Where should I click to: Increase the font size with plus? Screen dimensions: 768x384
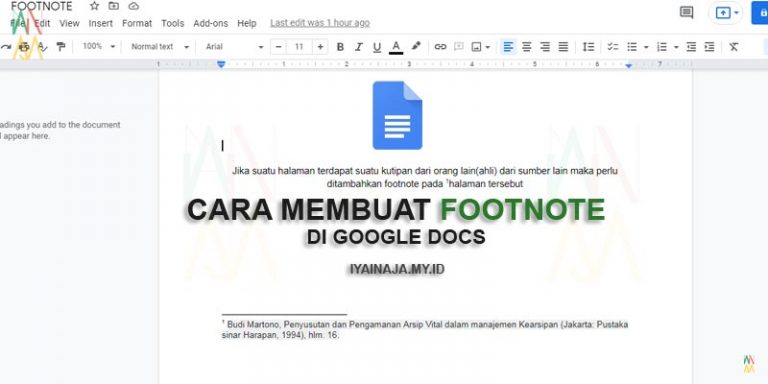[320, 47]
